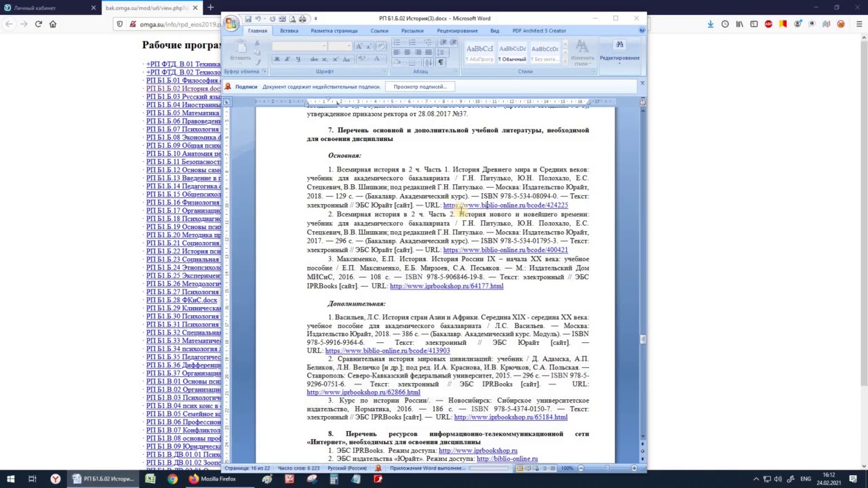868x488 pixels.
Task: Open Word Help question mark icon
Action: coord(642,30)
